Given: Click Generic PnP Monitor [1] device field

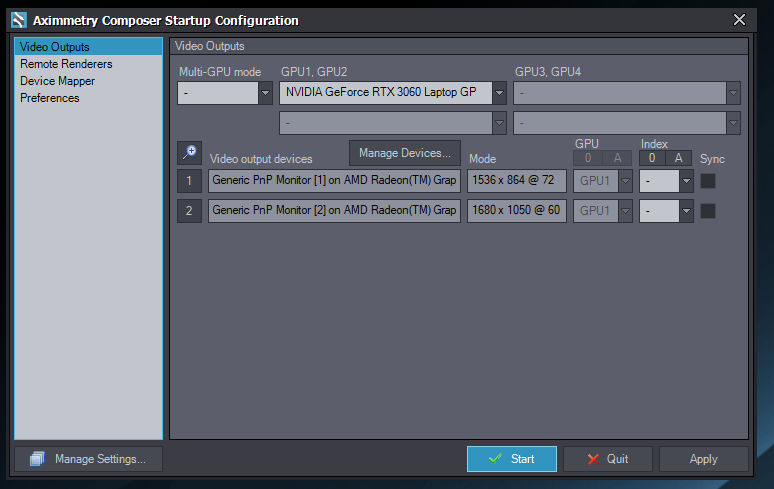Looking at the screenshot, I should click(334, 181).
